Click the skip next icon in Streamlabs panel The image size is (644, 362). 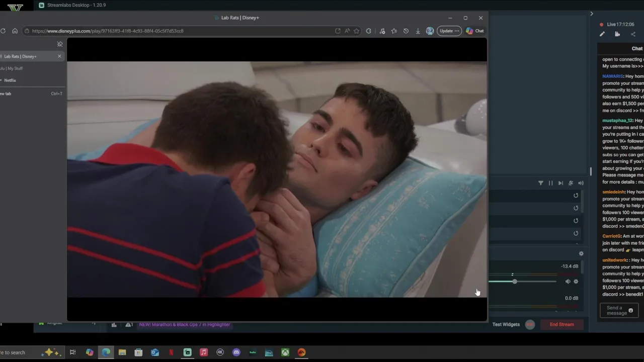(x=560, y=183)
